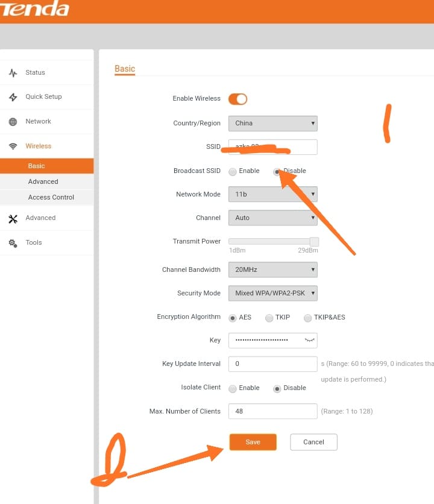This screenshot has width=434, height=504.
Task: Open the Security Mode dropdown
Action: coord(273,293)
